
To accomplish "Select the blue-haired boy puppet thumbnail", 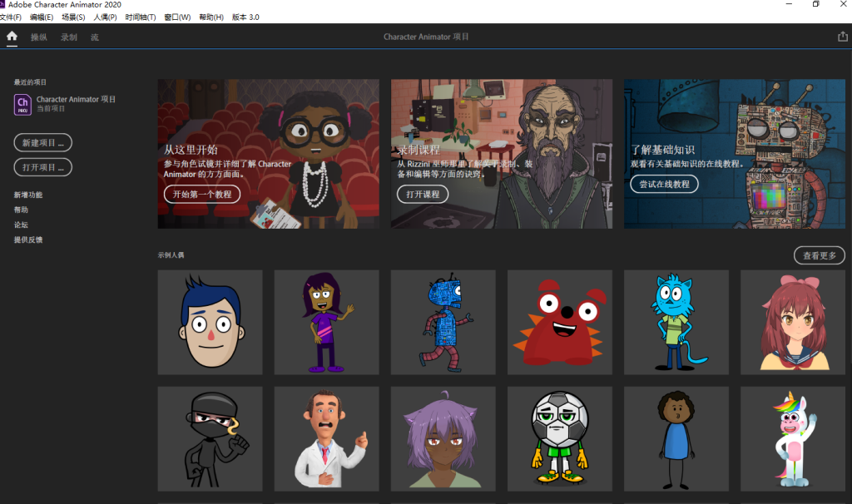I will point(210,322).
